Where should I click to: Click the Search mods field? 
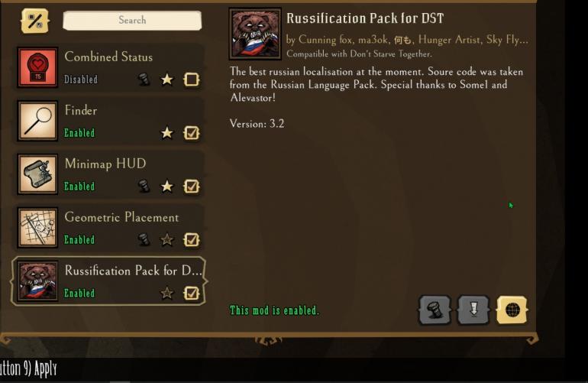tap(132, 20)
